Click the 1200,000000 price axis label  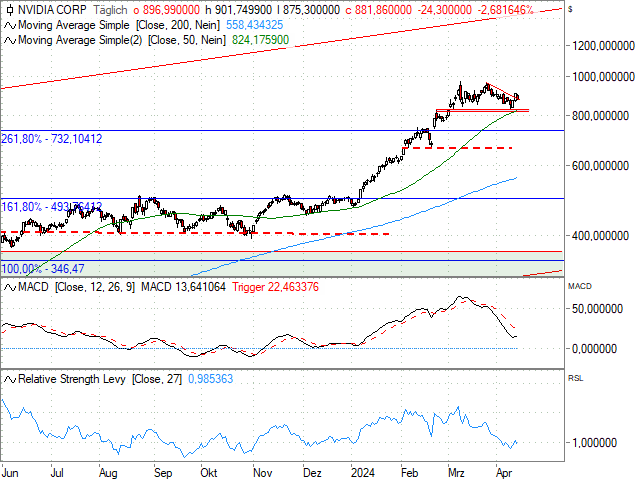click(603, 46)
